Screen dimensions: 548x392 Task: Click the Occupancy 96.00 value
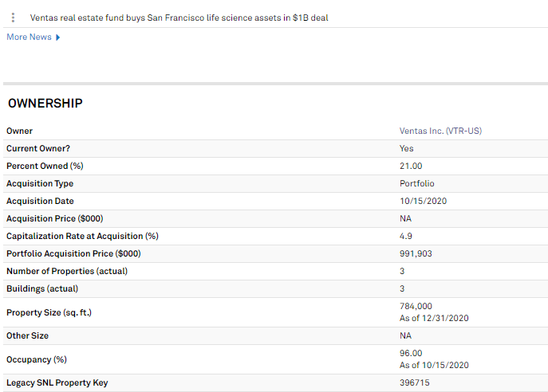(x=411, y=353)
